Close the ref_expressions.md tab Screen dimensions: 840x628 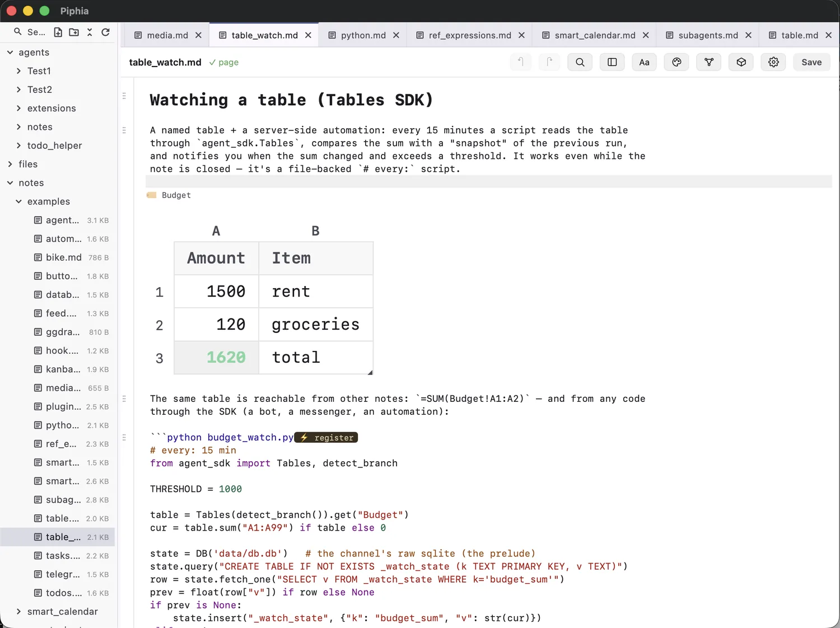click(x=521, y=35)
